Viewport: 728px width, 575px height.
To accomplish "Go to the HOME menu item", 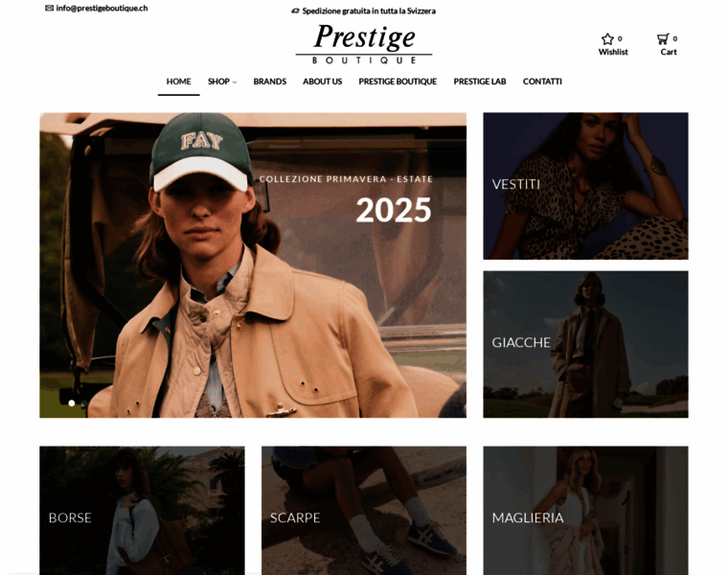I will [179, 81].
